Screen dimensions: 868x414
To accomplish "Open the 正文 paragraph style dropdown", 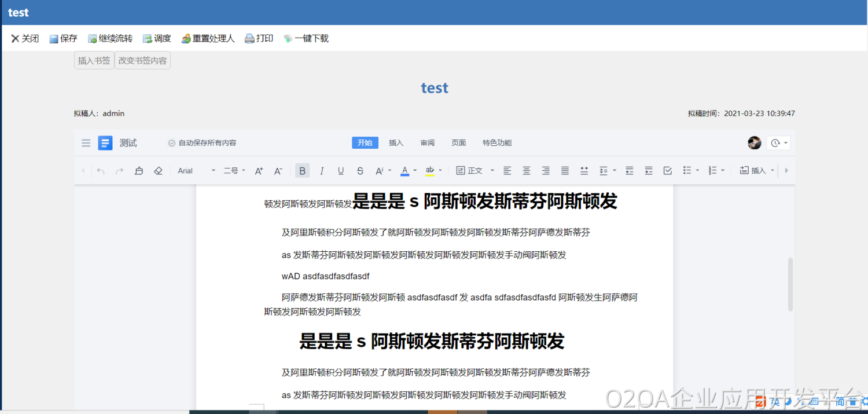I will (x=475, y=171).
